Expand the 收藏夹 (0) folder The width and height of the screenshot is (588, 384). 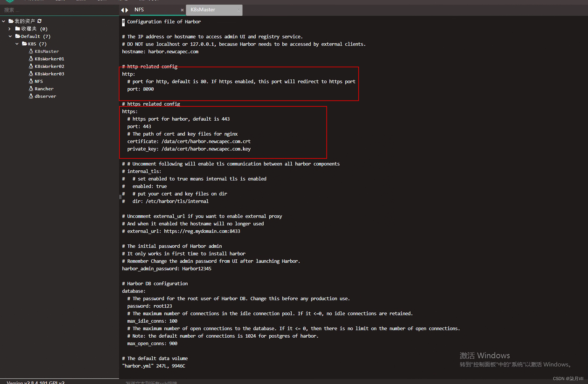tap(10, 29)
